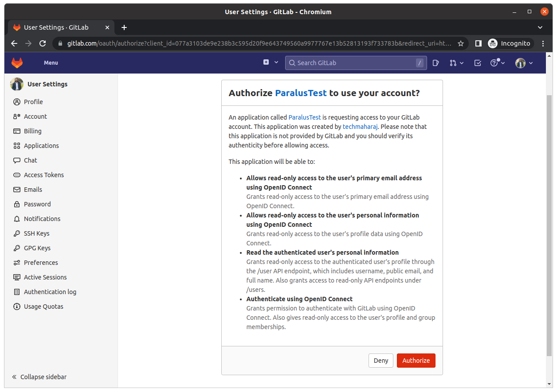557x392 pixels.
Task: Go to Access Tokens page
Action: pyautogui.click(x=44, y=175)
